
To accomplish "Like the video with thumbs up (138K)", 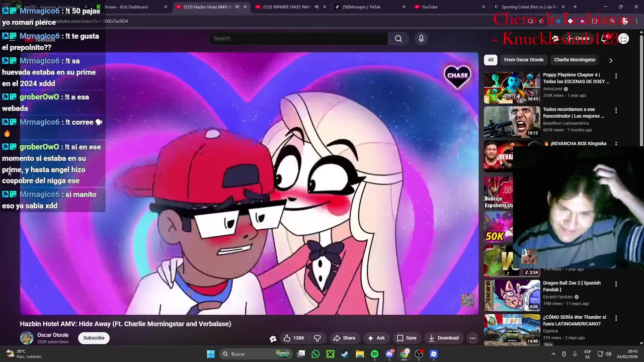I will pyautogui.click(x=294, y=338).
